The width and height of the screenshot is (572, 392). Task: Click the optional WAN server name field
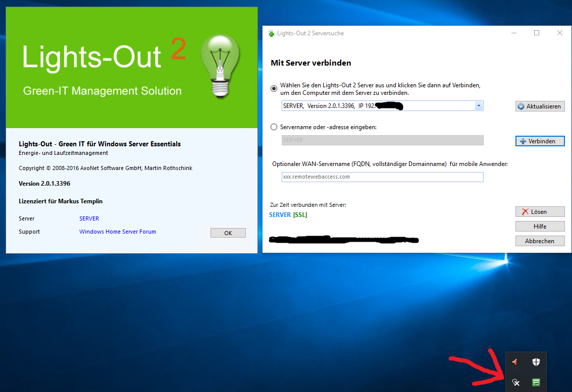[382, 177]
